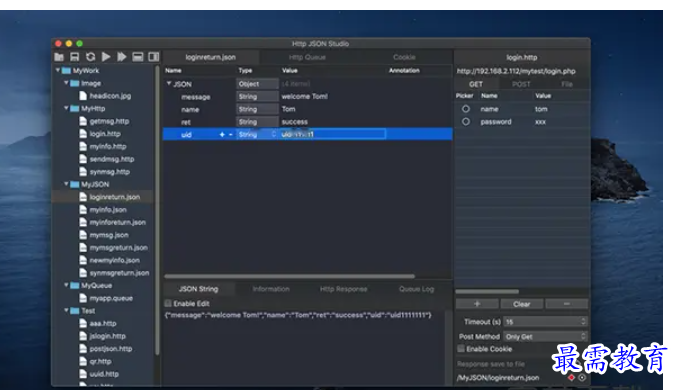Collapse the MyHttp folder
This screenshot has height=390, width=676.
[x=66, y=108]
